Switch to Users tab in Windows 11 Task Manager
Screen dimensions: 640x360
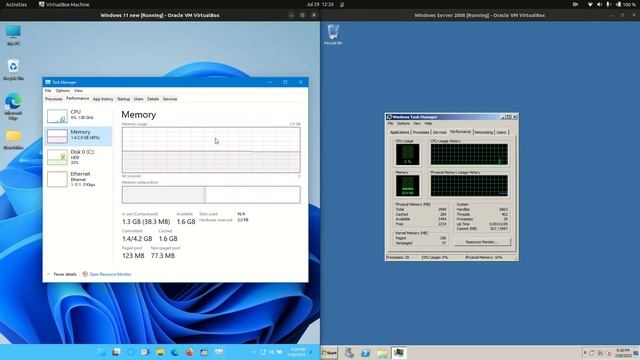click(x=139, y=99)
